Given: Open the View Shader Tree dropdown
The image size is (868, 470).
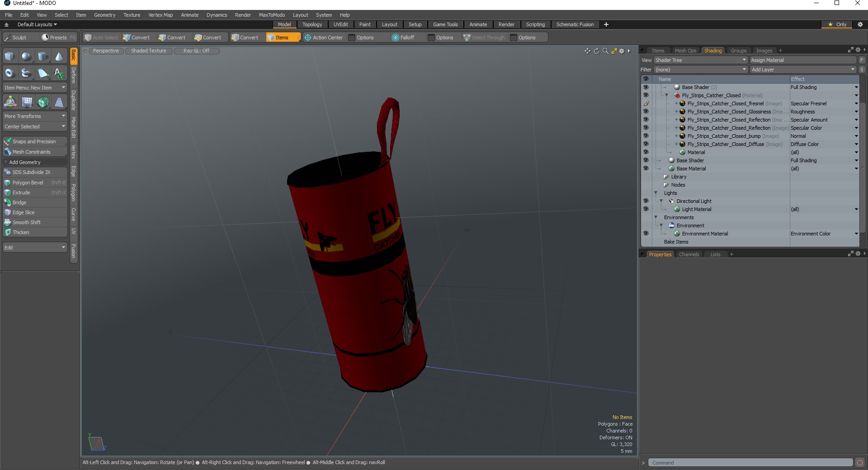Looking at the screenshot, I should [700, 60].
